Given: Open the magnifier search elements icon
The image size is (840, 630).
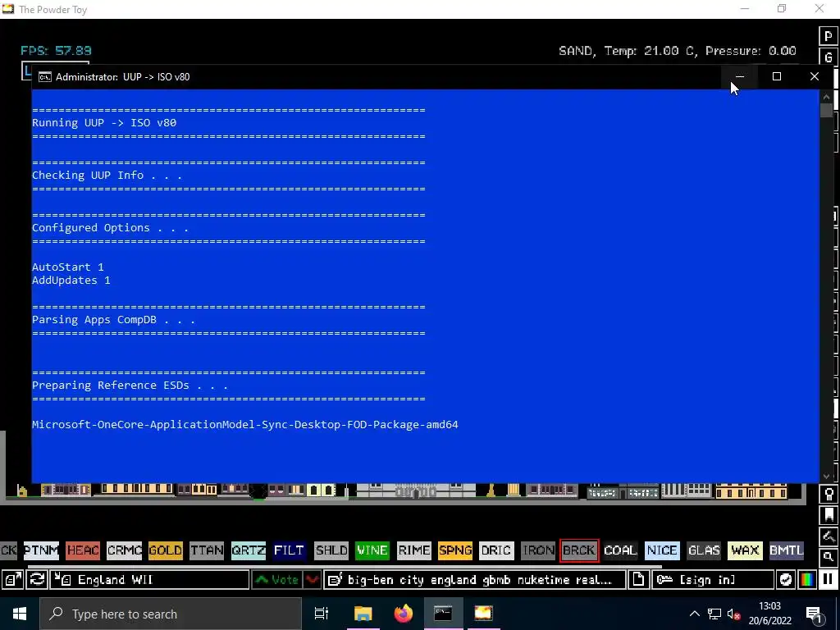Looking at the screenshot, I should [829, 557].
